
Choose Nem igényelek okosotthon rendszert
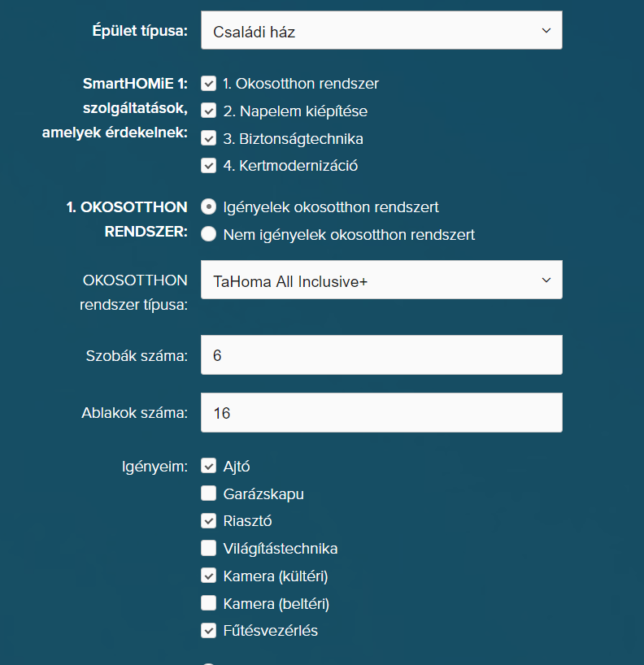coord(209,234)
